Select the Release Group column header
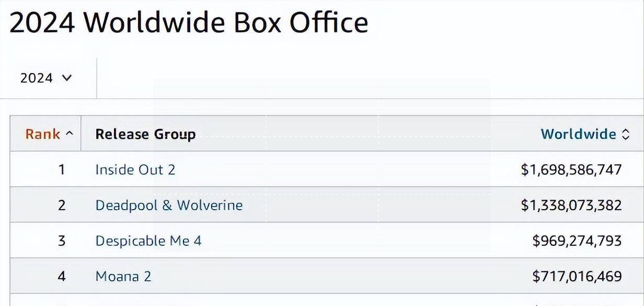This screenshot has height=306, width=644. [145, 134]
